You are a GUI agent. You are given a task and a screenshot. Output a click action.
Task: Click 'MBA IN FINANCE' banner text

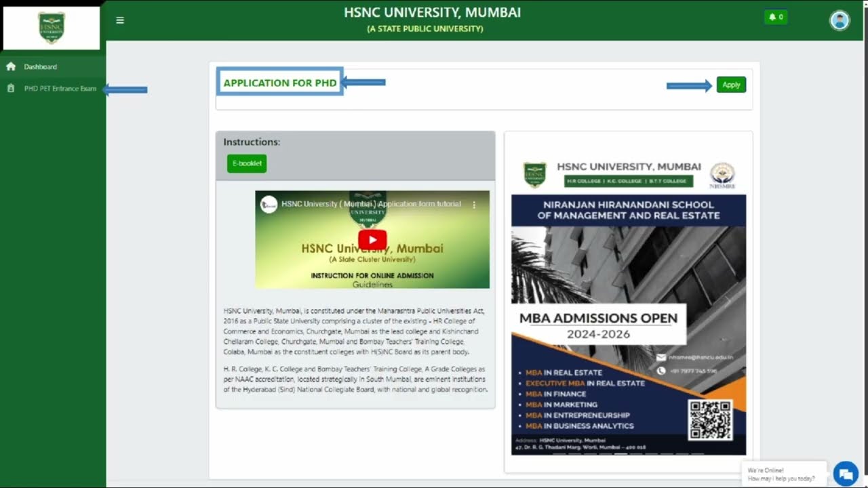click(x=555, y=394)
